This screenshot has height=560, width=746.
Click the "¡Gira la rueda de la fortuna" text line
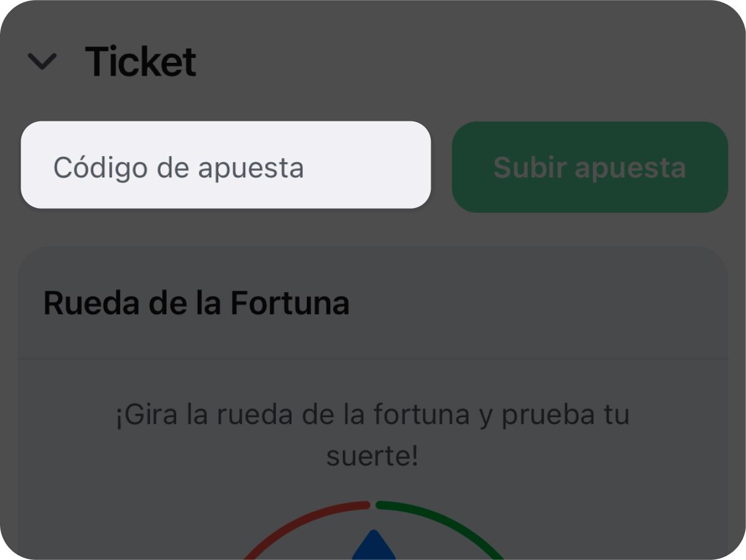click(x=372, y=415)
